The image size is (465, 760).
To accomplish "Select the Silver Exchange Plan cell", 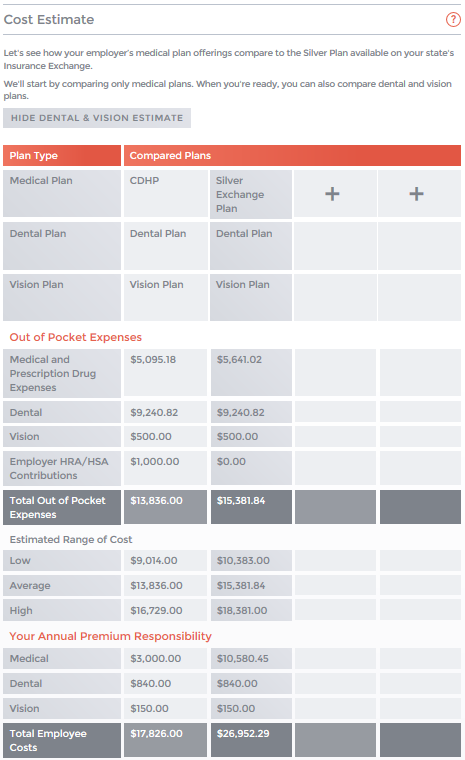I will click(x=251, y=194).
